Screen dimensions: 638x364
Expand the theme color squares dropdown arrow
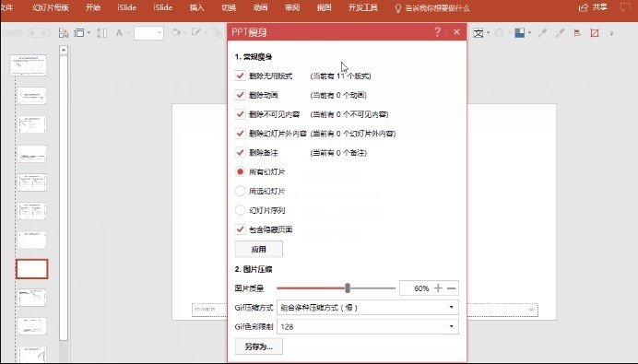tap(529, 33)
